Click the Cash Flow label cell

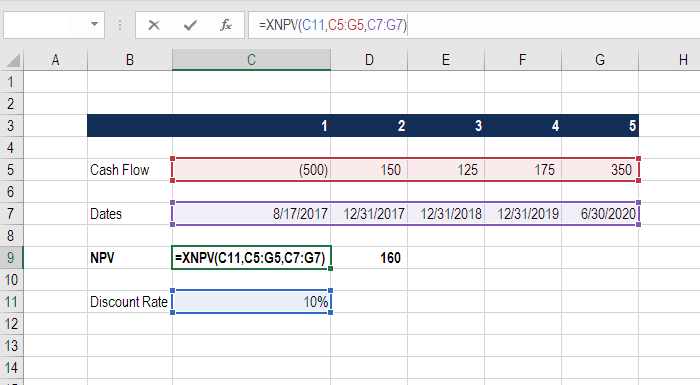point(130,170)
